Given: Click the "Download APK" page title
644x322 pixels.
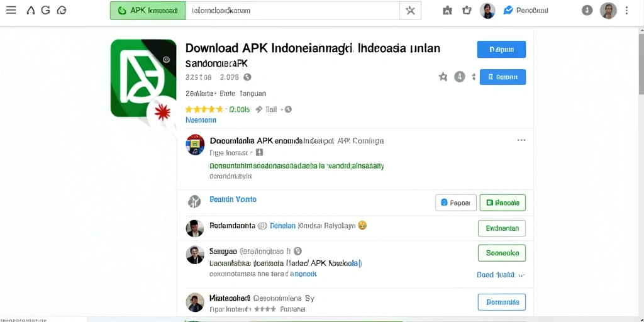Looking at the screenshot, I should 313,48.
